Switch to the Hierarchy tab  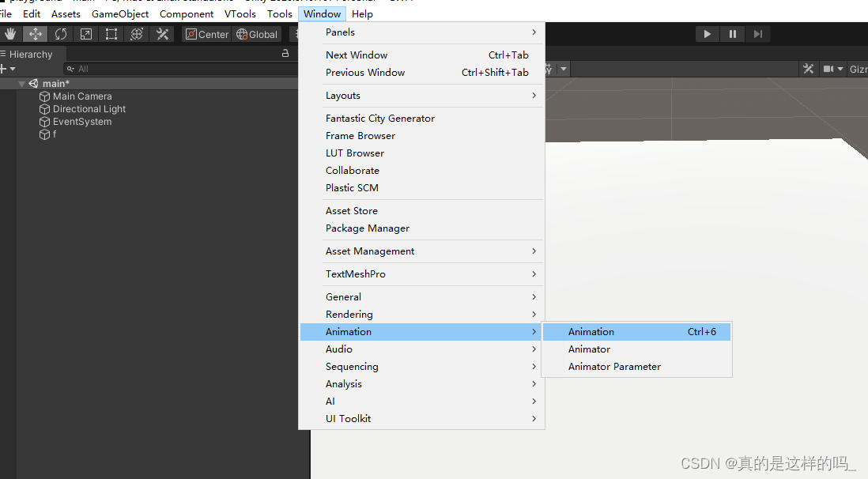(31, 55)
